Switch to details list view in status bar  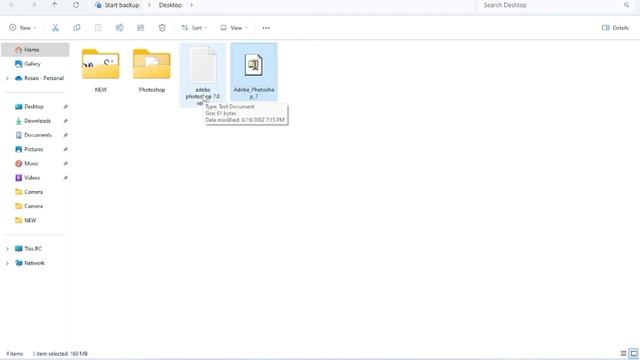tap(623, 353)
